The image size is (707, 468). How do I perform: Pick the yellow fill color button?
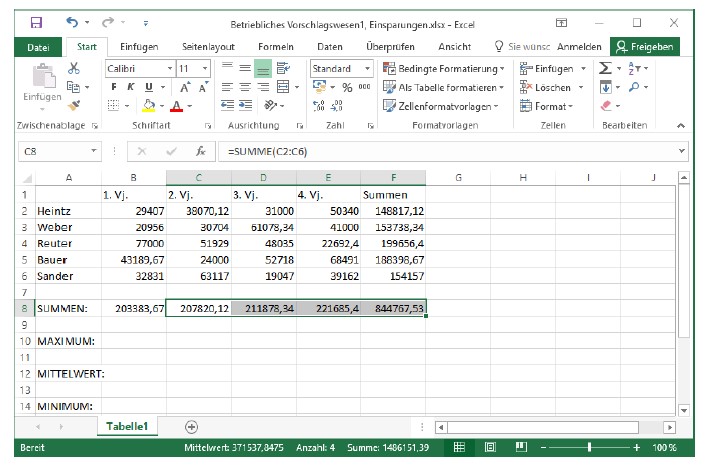click(x=148, y=106)
